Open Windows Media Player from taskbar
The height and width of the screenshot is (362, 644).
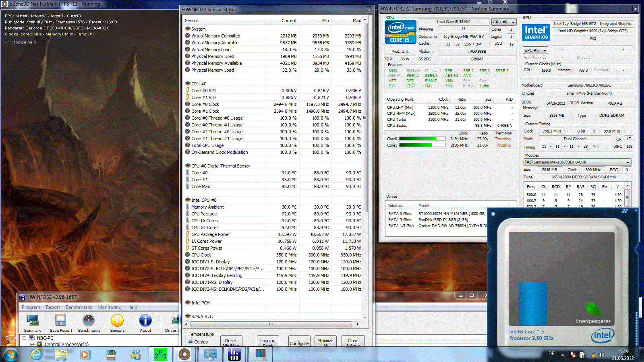click(x=85, y=355)
